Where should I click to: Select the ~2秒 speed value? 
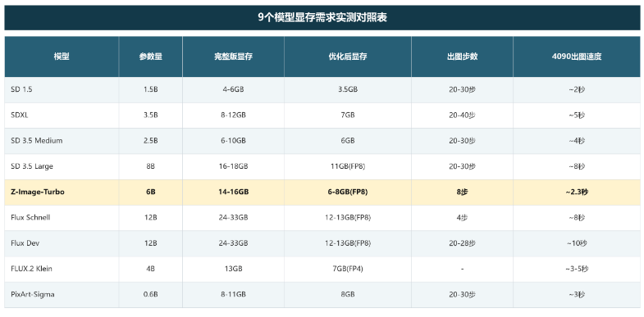click(577, 89)
